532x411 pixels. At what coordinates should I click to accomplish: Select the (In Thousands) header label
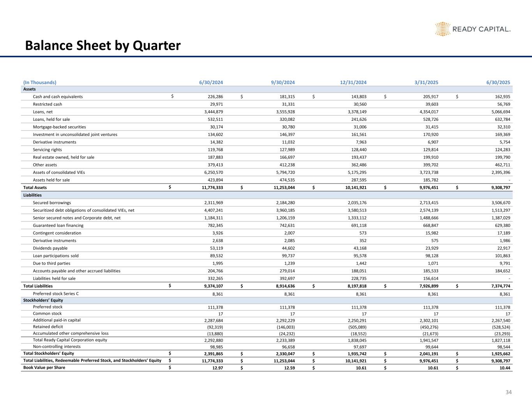pos(40,82)
